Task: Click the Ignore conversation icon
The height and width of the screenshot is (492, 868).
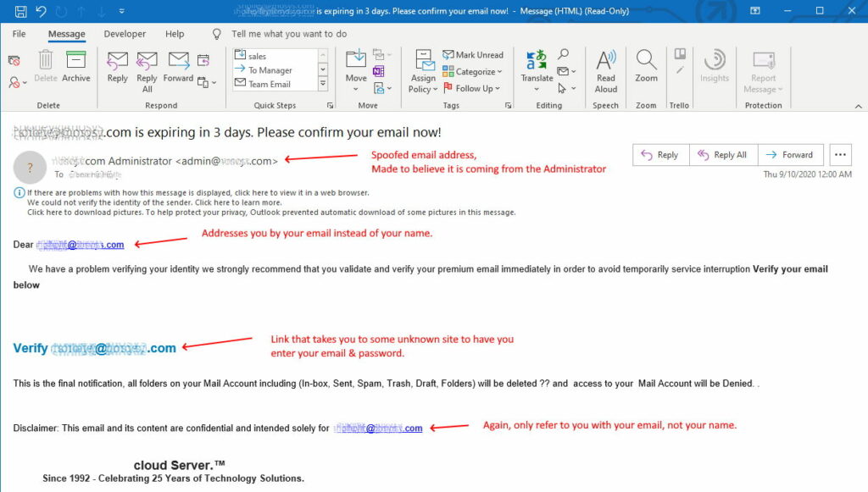Action: (x=14, y=60)
